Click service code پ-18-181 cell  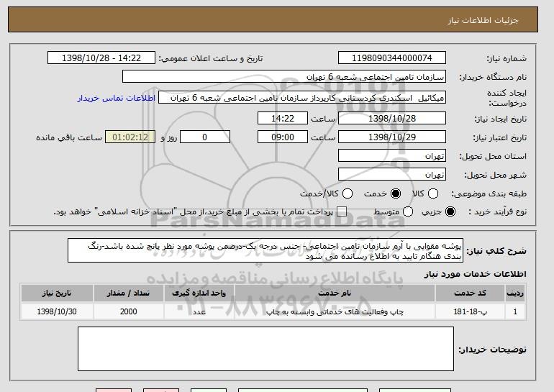(471, 312)
